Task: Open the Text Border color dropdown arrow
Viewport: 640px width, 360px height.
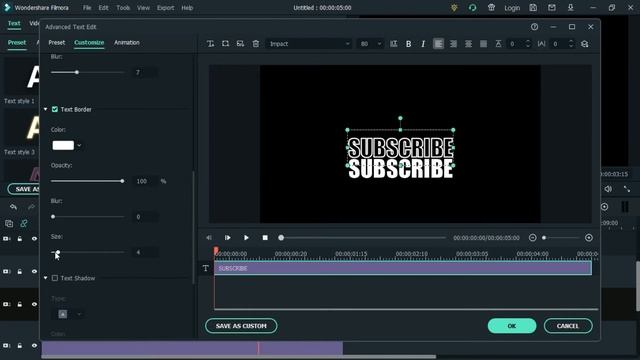Action: (x=79, y=145)
